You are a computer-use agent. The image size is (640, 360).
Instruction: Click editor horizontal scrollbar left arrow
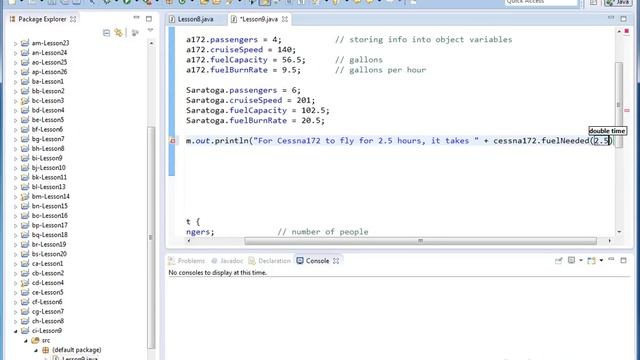coord(189,241)
